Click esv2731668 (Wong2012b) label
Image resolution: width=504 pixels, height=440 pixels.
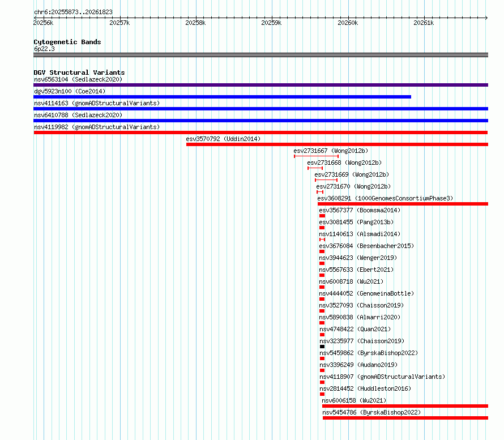(x=344, y=163)
